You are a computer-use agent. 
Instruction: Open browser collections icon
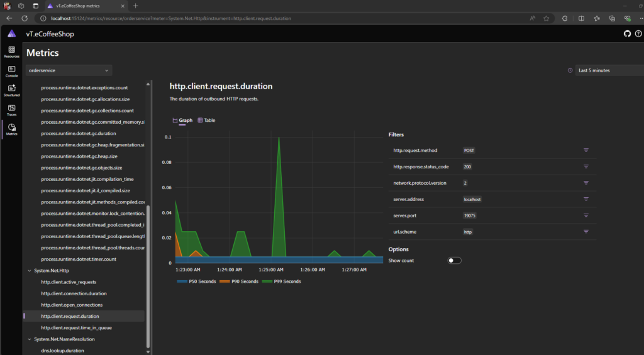(612, 18)
